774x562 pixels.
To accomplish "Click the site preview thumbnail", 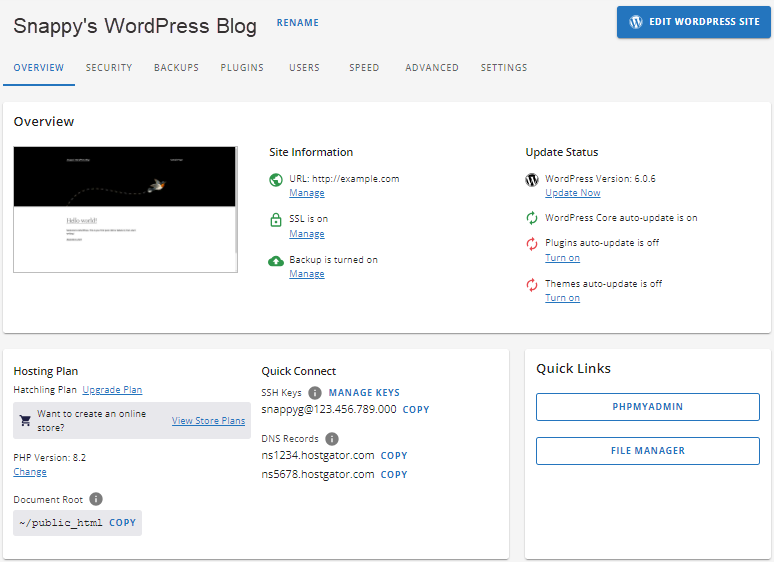I will click(125, 209).
